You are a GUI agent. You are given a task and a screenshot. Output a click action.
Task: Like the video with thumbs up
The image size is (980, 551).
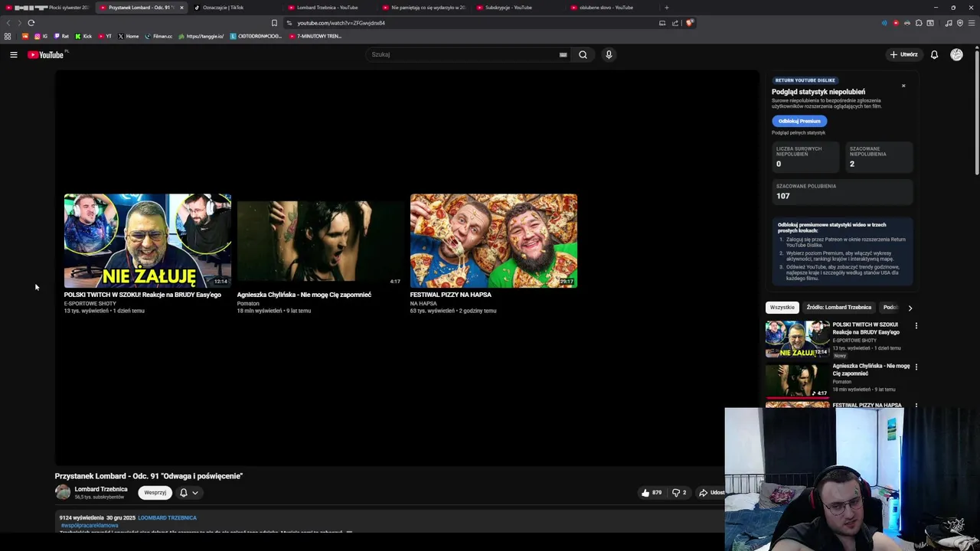tap(652, 493)
